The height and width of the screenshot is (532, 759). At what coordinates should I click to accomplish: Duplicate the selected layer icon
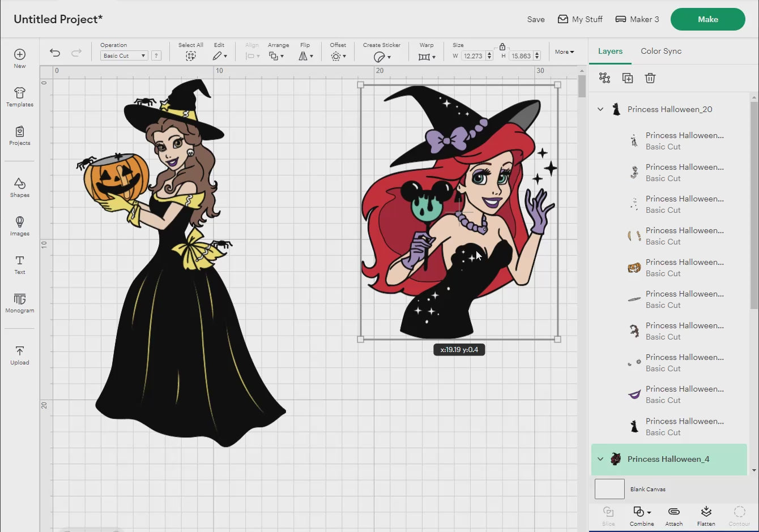tap(628, 78)
